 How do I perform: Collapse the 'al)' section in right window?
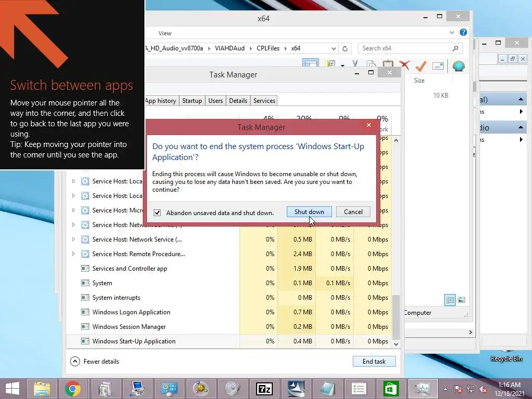[x=521, y=99]
